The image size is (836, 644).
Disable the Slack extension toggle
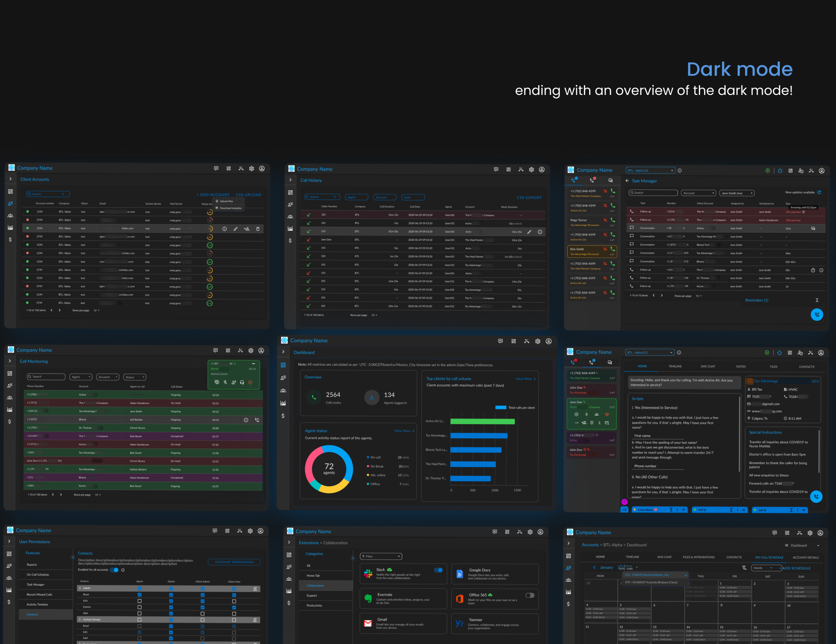tap(438, 570)
